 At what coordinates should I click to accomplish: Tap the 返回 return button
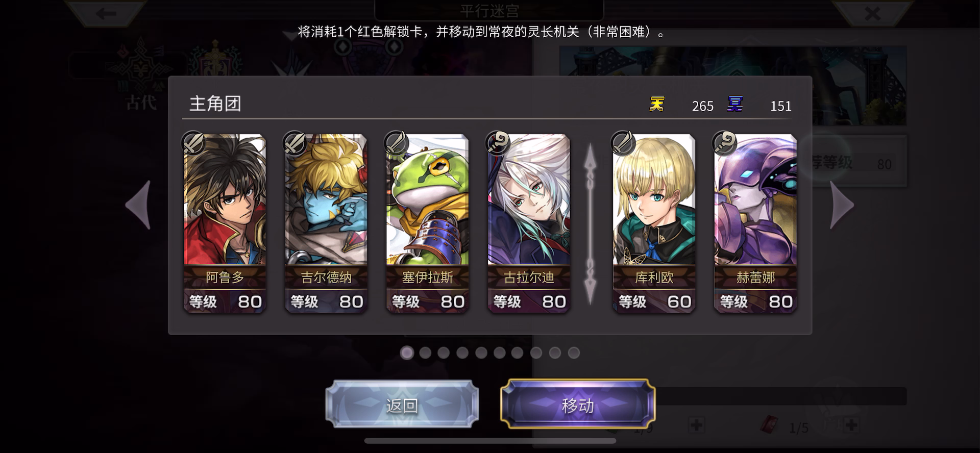(x=402, y=404)
